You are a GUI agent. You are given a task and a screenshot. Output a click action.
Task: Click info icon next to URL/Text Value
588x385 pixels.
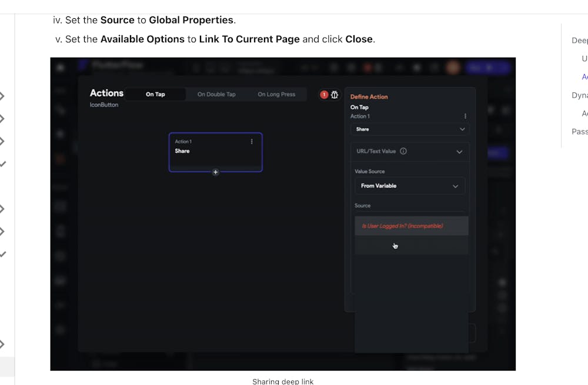tap(403, 151)
